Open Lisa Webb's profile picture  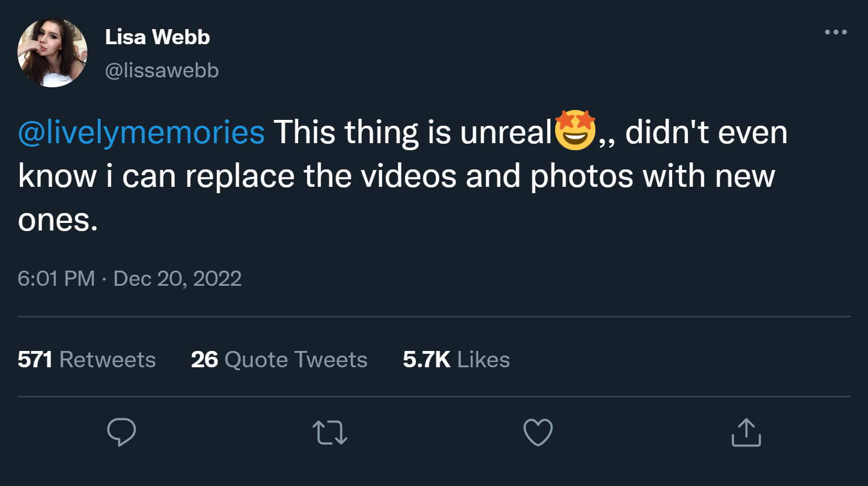52,53
